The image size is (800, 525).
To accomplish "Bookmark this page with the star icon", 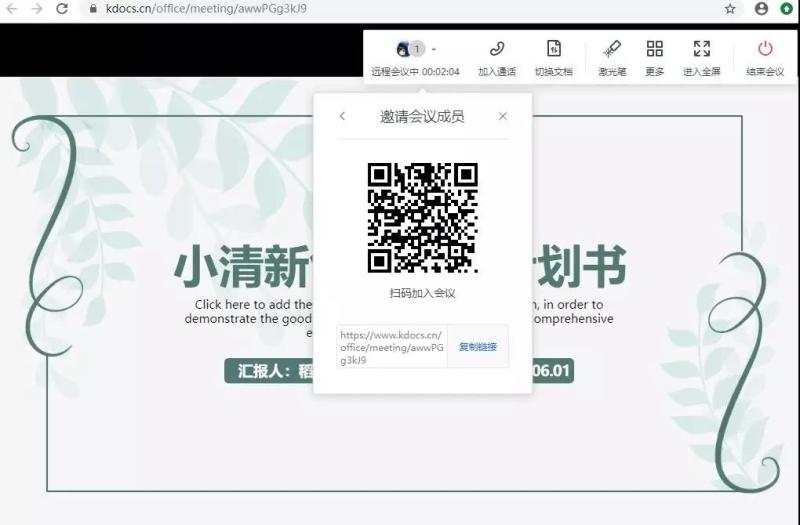I will pos(730,8).
